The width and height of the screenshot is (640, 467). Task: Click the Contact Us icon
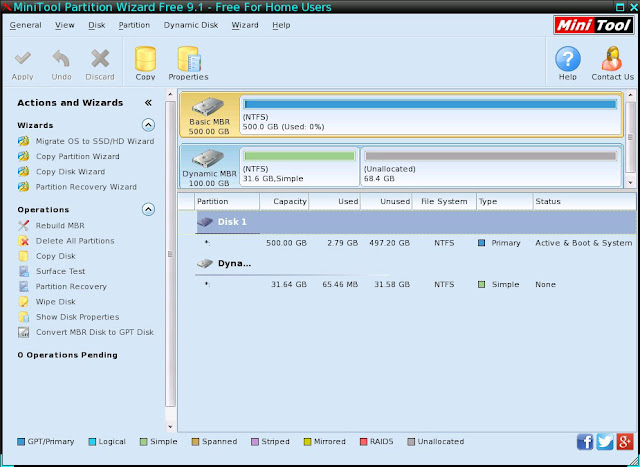(612, 59)
